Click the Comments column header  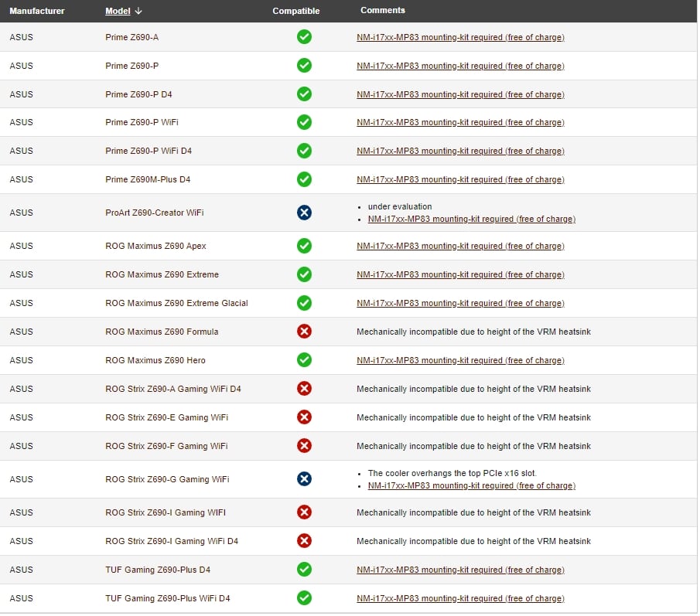click(x=382, y=11)
